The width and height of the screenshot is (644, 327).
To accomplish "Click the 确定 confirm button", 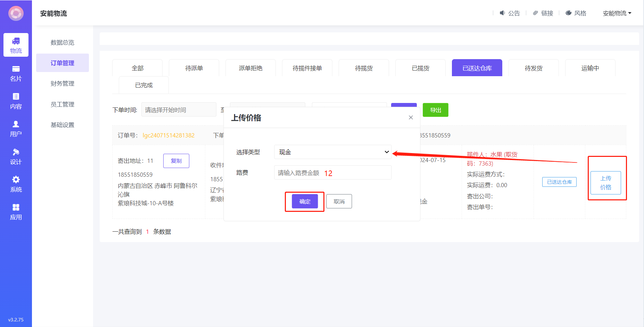I will pyautogui.click(x=305, y=201).
